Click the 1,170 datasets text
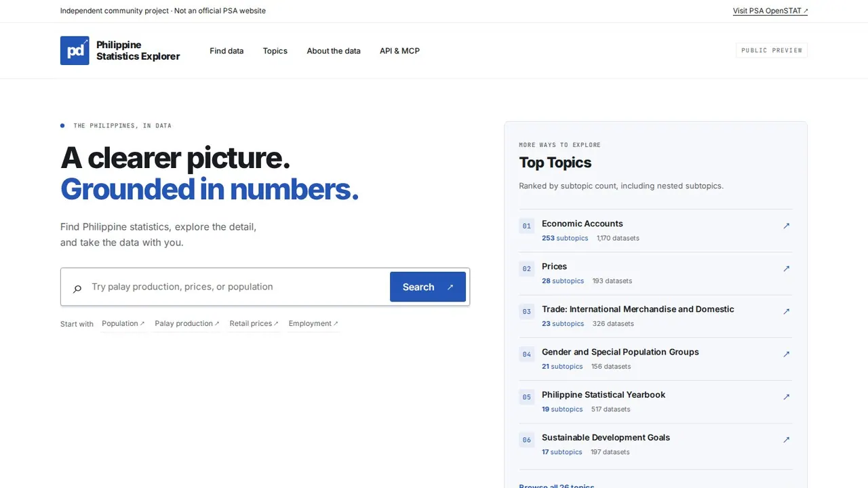 click(x=618, y=239)
